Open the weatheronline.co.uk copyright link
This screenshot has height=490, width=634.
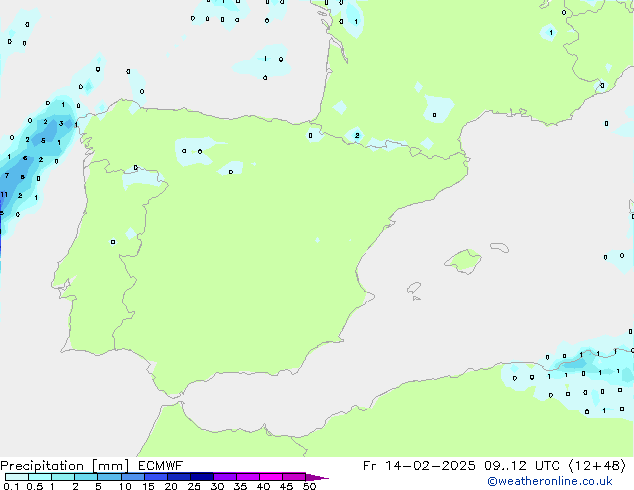[550, 481]
